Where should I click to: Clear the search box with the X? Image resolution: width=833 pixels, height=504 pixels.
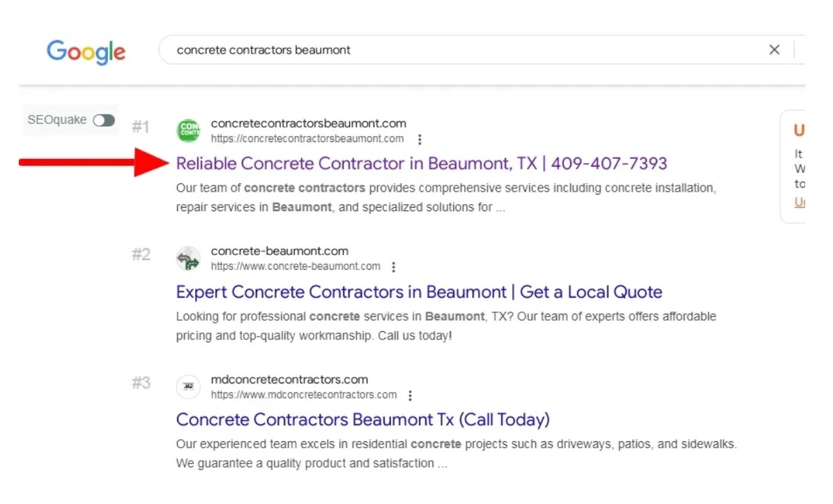coord(774,49)
